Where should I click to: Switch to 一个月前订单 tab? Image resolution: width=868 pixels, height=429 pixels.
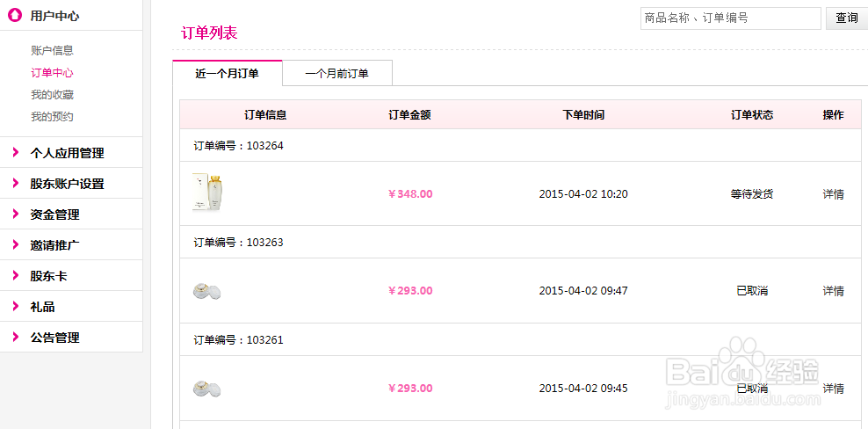click(x=336, y=74)
